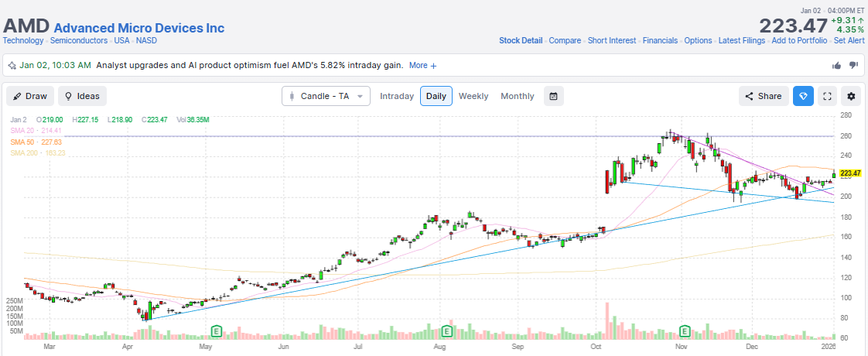Open the Compare link
The width and height of the screenshot is (868, 356).
(x=566, y=40)
